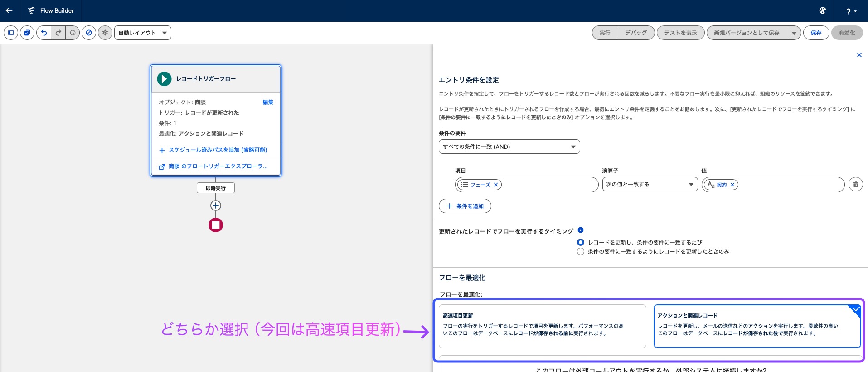Image resolution: width=868 pixels, height=372 pixels.
Task: Click テストを表示 button
Action: [681, 33]
